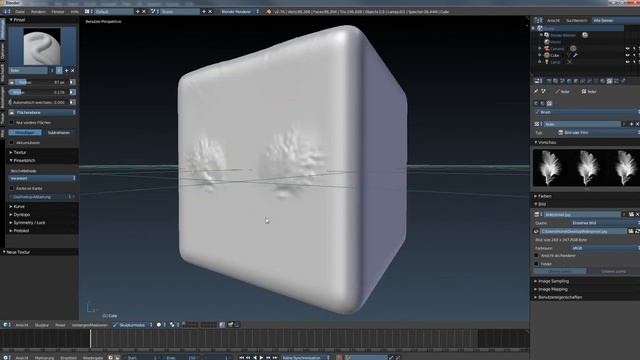This screenshot has width=640, height=360.
Task: Open the Rendern menu
Action: [x=38, y=12]
